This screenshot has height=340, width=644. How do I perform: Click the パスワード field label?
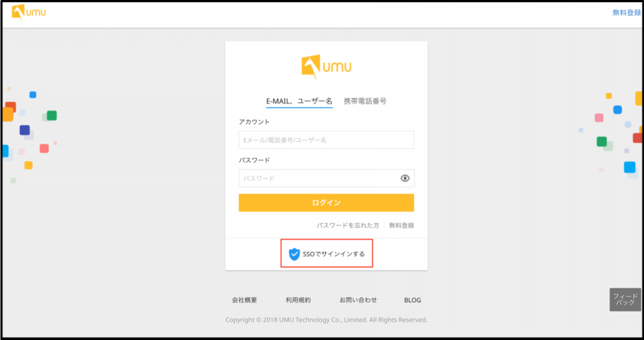pyautogui.click(x=255, y=160)
